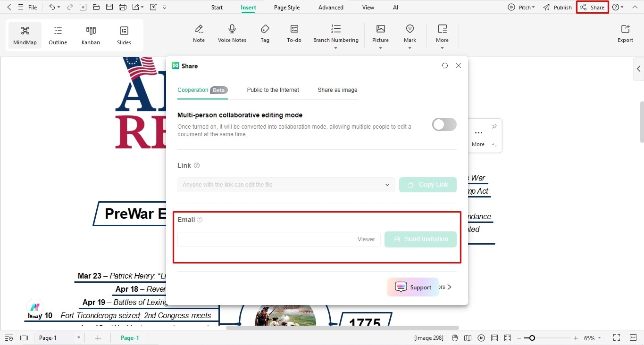Click the Print icon
Viewport: 644px width, 345px height.
pos(123,7)
